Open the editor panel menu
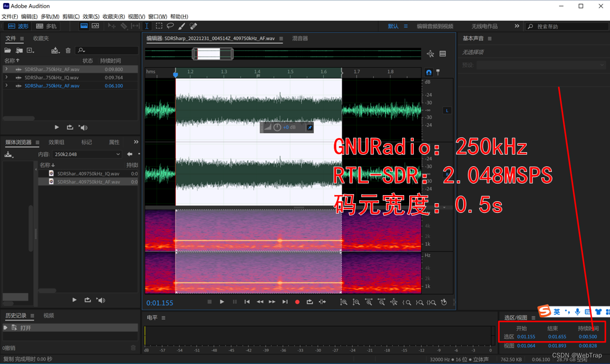The width and height of the screenshot is (610, 364). click(x=281, y=38)
